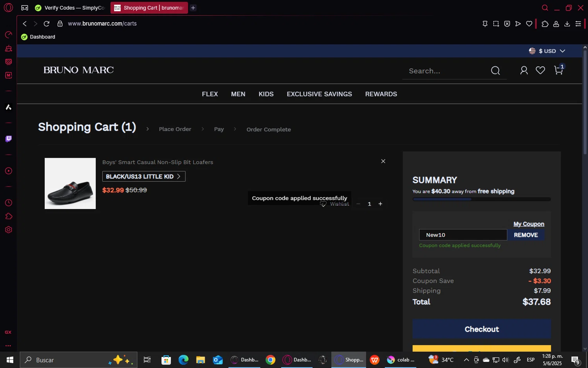Open EXCLUSIVE SAVINGS menu
The image size is (588, 368).
319,94
